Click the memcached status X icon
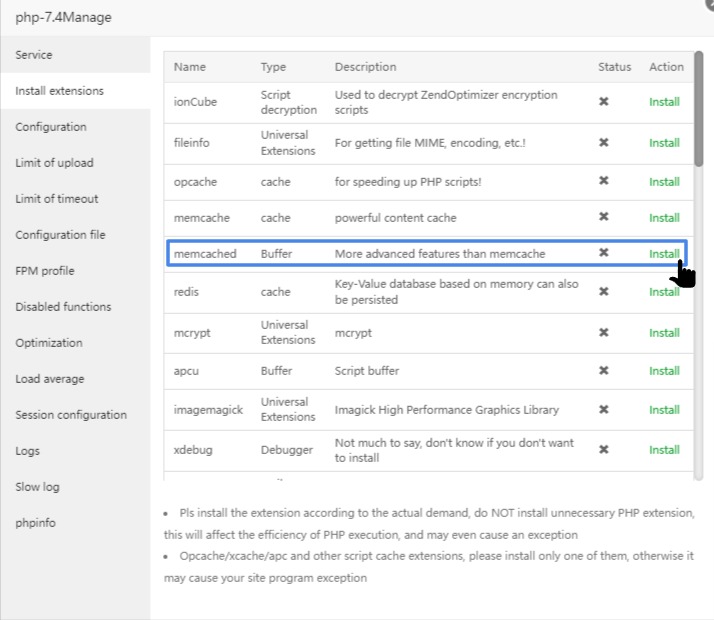Image resolution: width=714 pixels, height=620 pixels. point(603,253)
